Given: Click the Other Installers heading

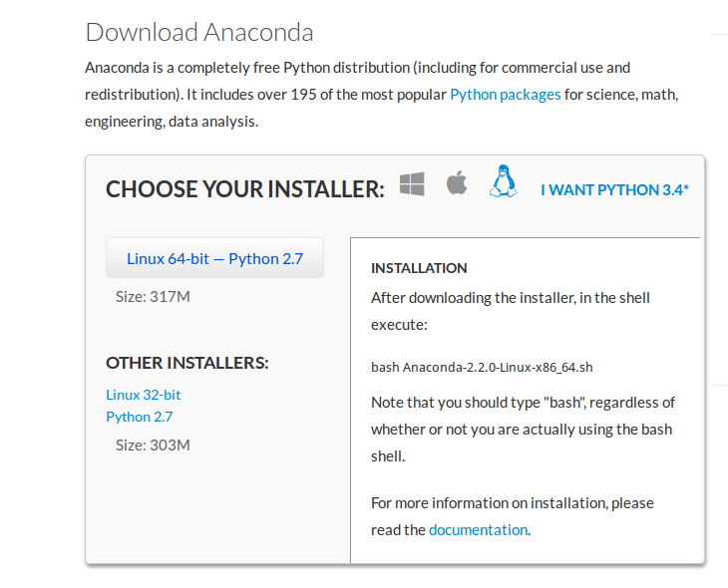Looking at the screenshot, I should coord(187,363).
